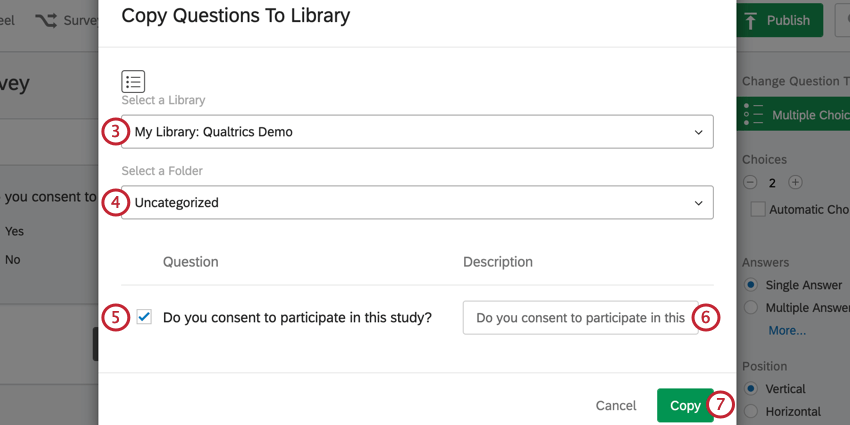
Task: Click the Publish button
Action: pos(779,20)
